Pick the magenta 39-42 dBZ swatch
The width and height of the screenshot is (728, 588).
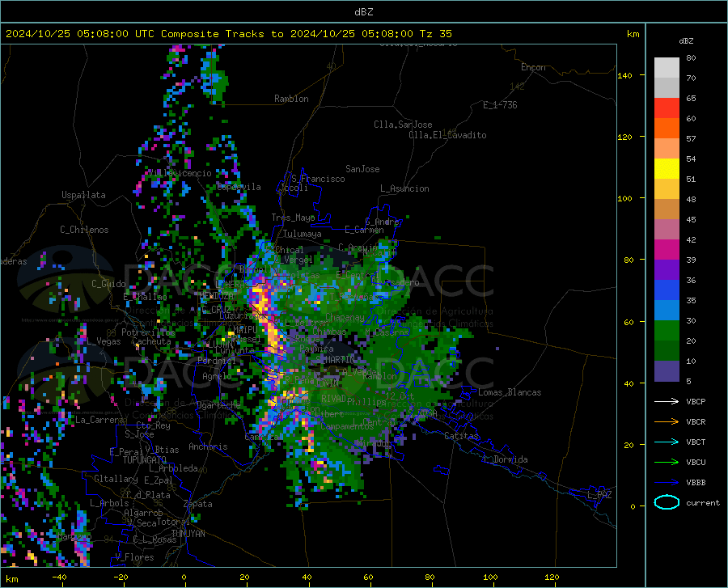point(667,250)
